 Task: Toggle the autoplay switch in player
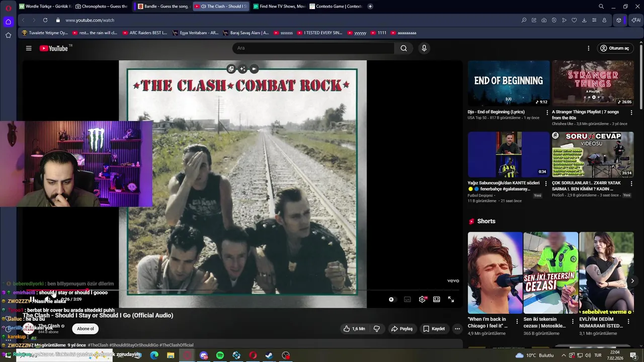[x=391, y=299]
